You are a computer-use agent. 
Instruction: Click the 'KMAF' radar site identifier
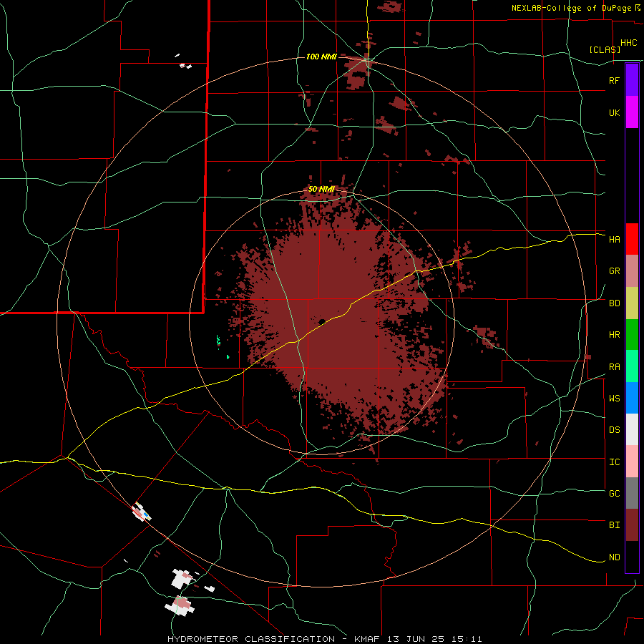[x=369, y=639]
